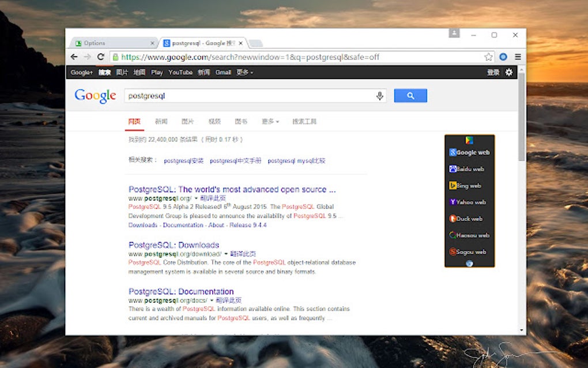Click the 登录 sign-in button

[x=493, y=72]
